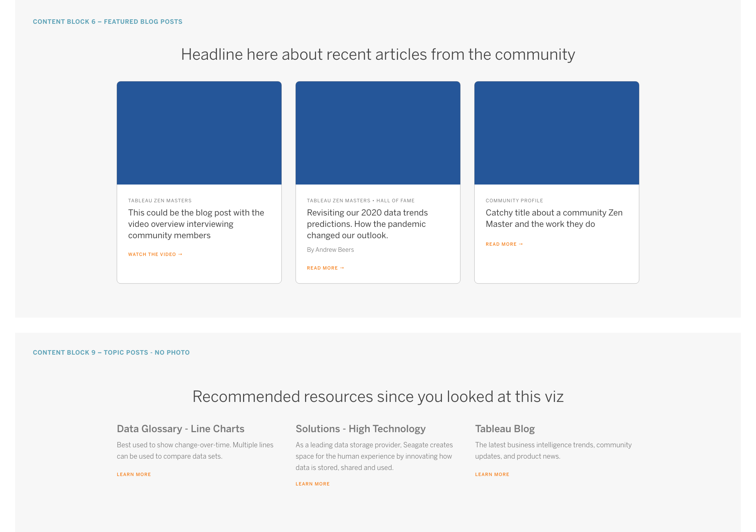
Task: Click the arrow icon after READ MORE under Andrew Beers
Action: (x=341, y=268)
